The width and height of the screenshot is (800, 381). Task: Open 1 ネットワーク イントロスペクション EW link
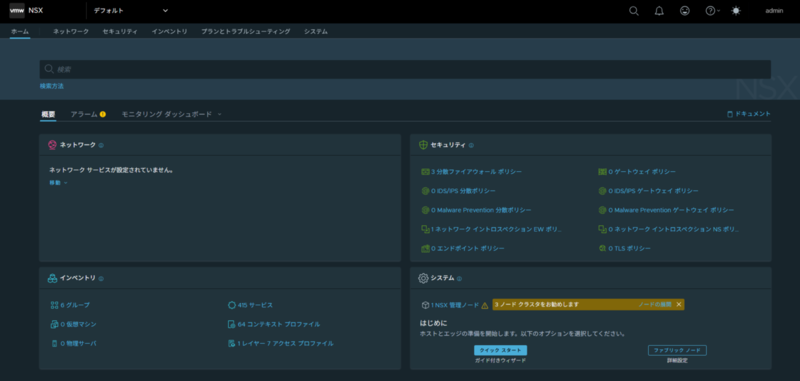pos(495,230)
